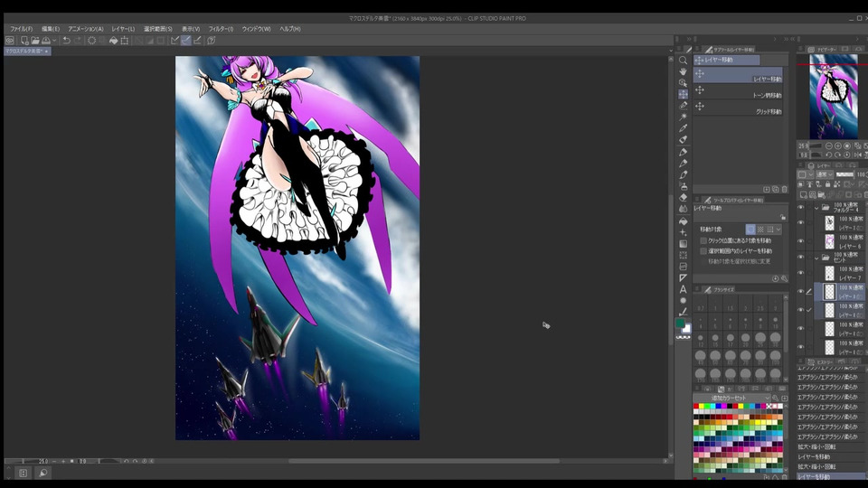Open the 編集(E) menu
This screenshot has height=488, width=868.
tap(51, 29)
